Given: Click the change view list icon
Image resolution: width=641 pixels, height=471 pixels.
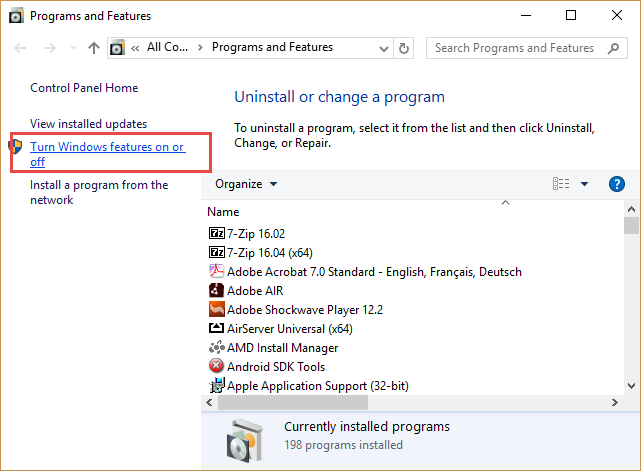Looking at the screenshot, I should (561, 184).
